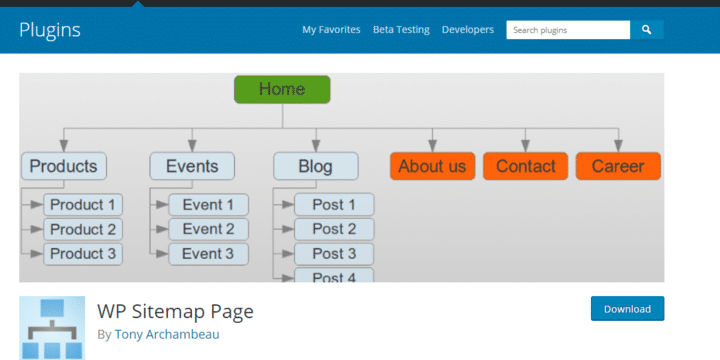This screenshot has width=720, height=360.
Task: Open the Beta Testing page
Action: (x=401, y=30)
